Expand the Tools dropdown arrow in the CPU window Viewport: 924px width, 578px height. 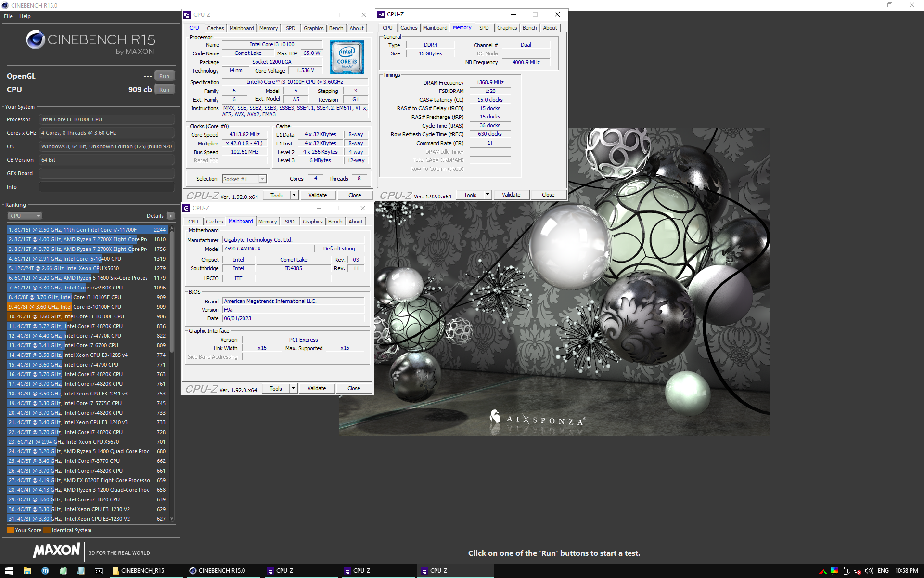[294, 195]
